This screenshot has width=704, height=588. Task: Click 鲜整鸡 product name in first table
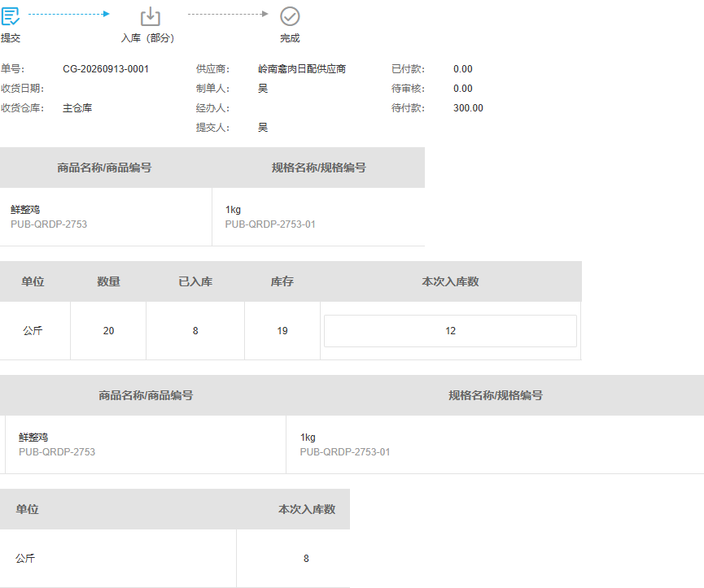(25, 210)
